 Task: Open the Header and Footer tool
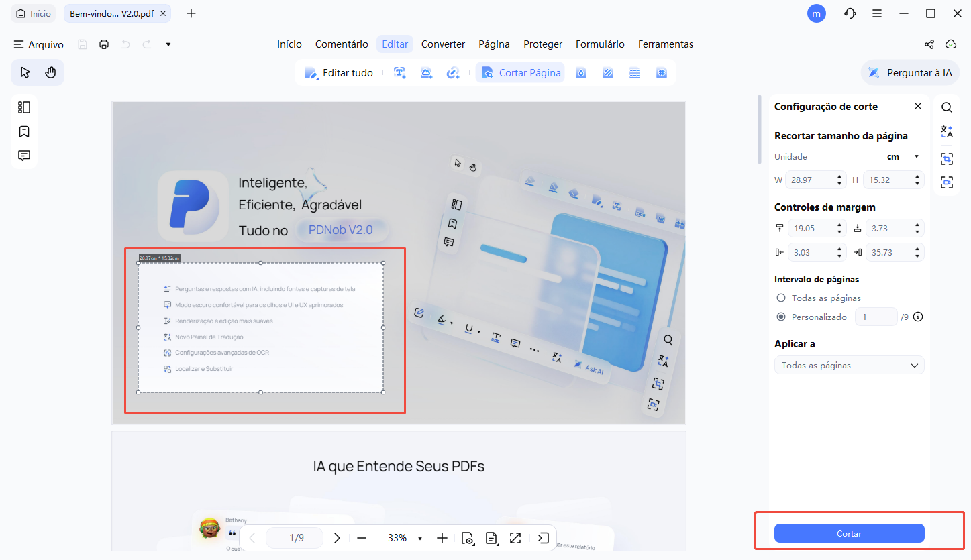[634, 72]
